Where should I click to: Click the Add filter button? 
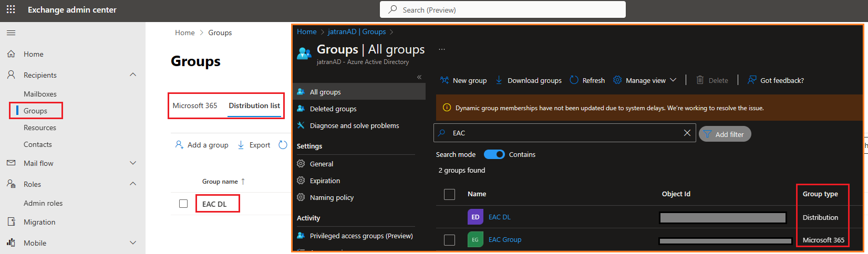pyautogui.click(x=725, y=134)
